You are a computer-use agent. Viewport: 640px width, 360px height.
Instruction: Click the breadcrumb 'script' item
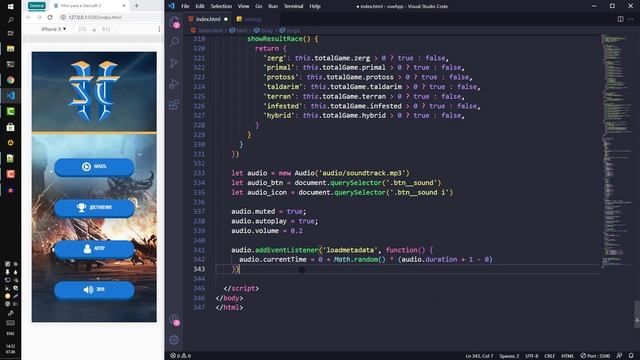[289, 31]
